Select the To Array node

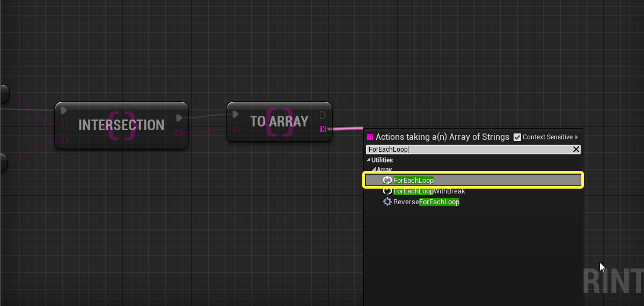pyautogui.click(x=279, y=122)
